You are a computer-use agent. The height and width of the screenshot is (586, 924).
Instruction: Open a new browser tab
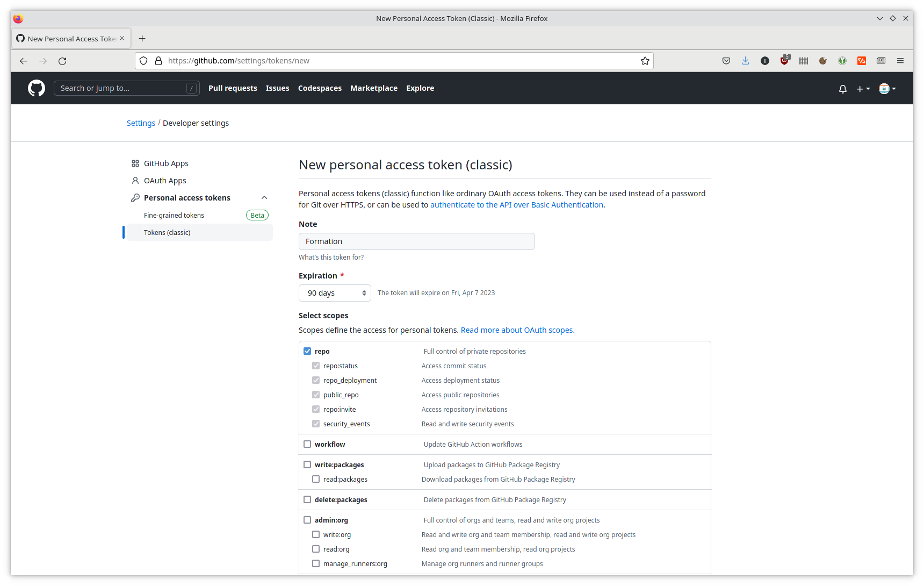click(x=142, y=39)
